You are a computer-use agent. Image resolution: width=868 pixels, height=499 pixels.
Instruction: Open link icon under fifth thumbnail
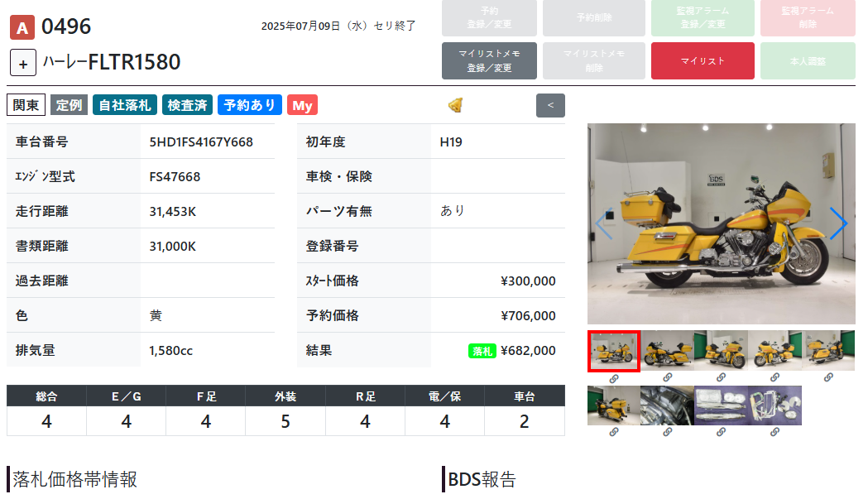pos(828,377)
